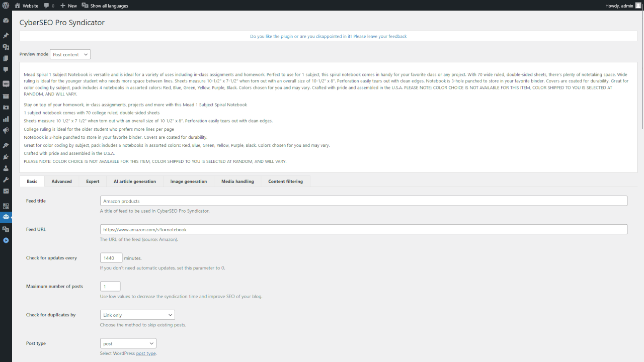Open the Image generation tab
The image size is (644, 362).
pyautogui.click(x=189, y=182)
